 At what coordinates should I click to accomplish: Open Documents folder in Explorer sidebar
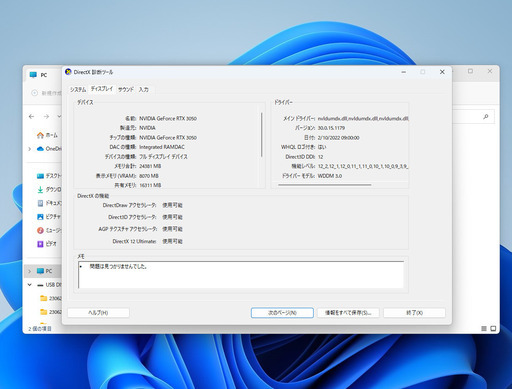(x=49, y=203)
